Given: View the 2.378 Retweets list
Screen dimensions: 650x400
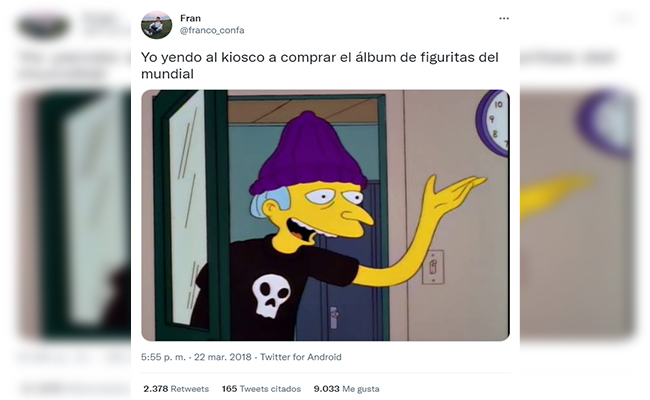Looking at the screenshot, I should coord(176,389).
